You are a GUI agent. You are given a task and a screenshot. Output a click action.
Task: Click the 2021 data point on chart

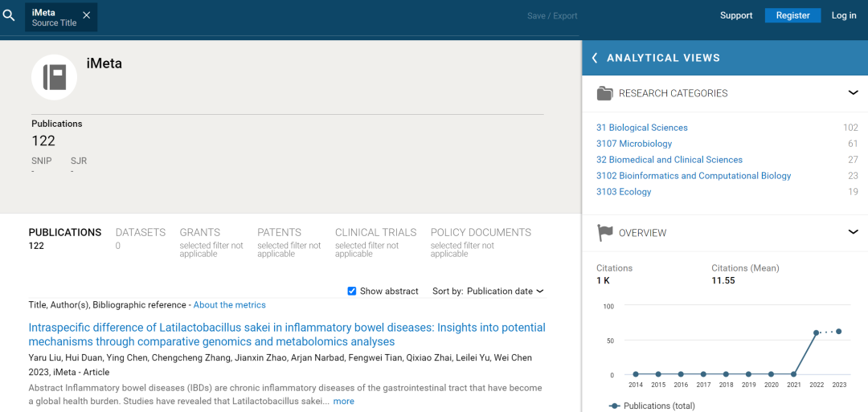click(x=793, y=374)
